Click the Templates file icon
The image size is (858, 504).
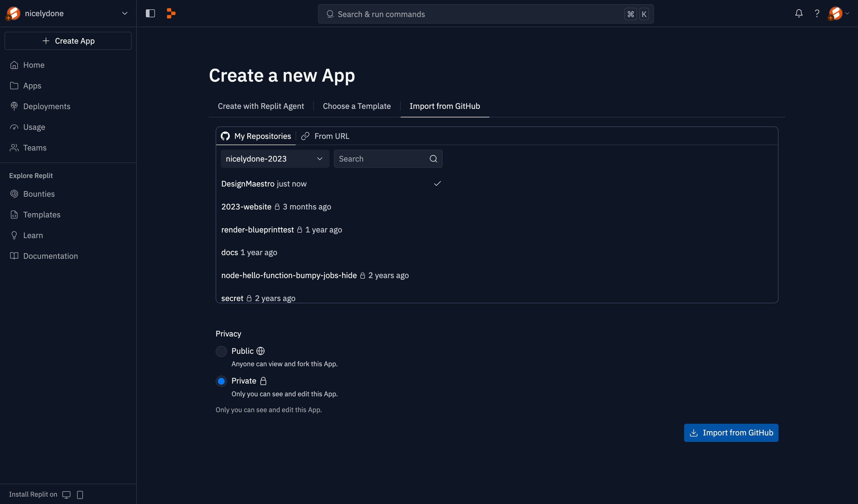coord(14,215)
